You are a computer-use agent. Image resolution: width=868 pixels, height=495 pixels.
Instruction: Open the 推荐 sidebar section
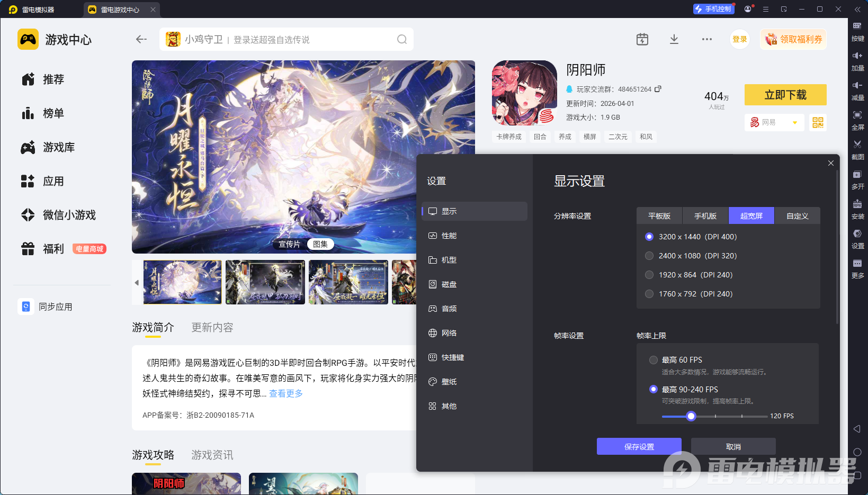tap(43, 79)
